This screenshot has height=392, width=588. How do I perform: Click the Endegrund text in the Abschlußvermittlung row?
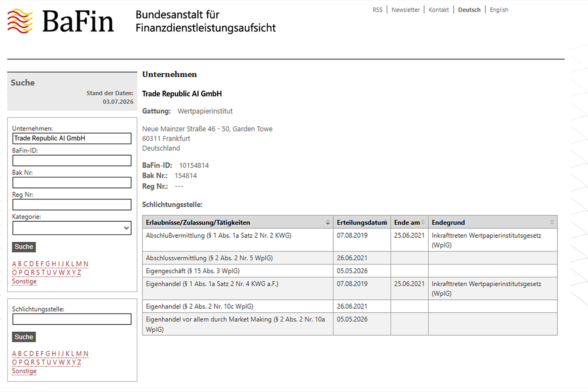[x=487, y=240]
